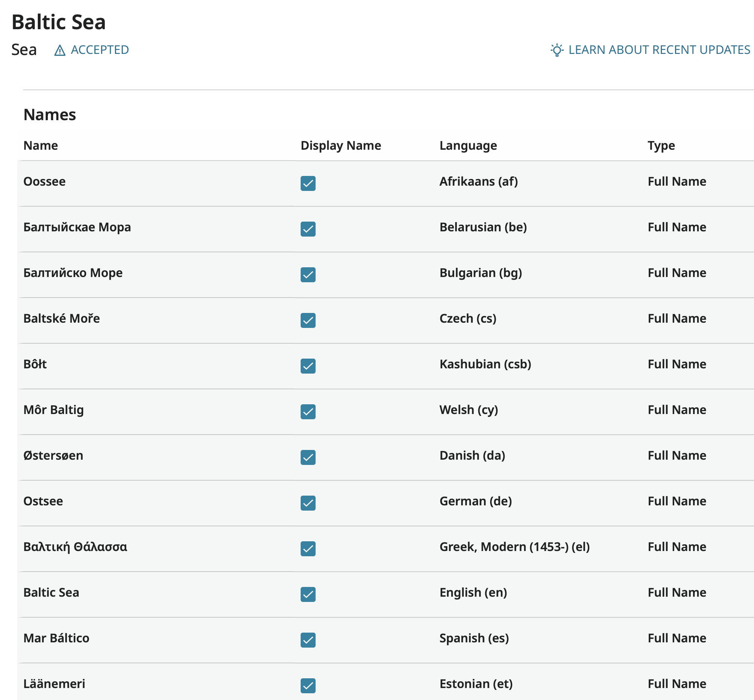Toggle Display Name checkbox for Østersøen
The width and height of the screenshot is (754, 700).
pos(308,457)
